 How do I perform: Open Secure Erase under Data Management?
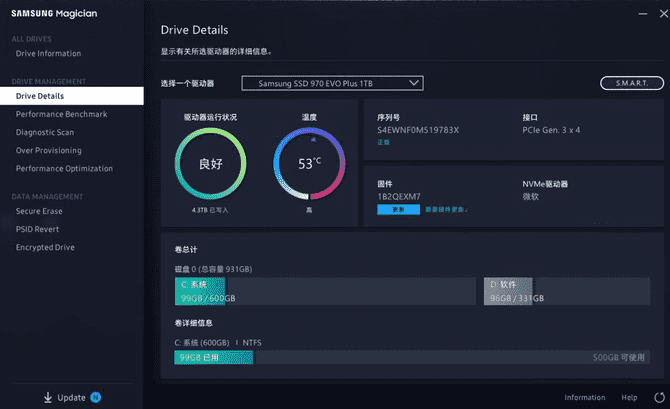coord(39,211)
